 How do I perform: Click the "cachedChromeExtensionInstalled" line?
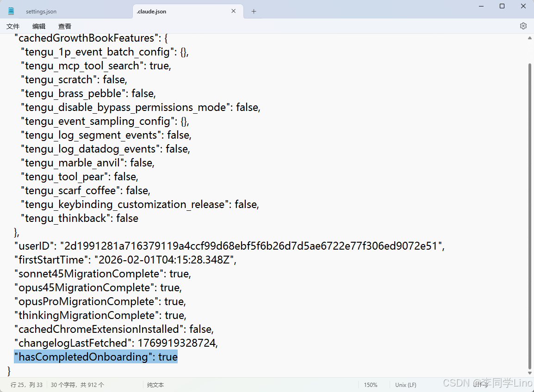(x=114, y=330)
